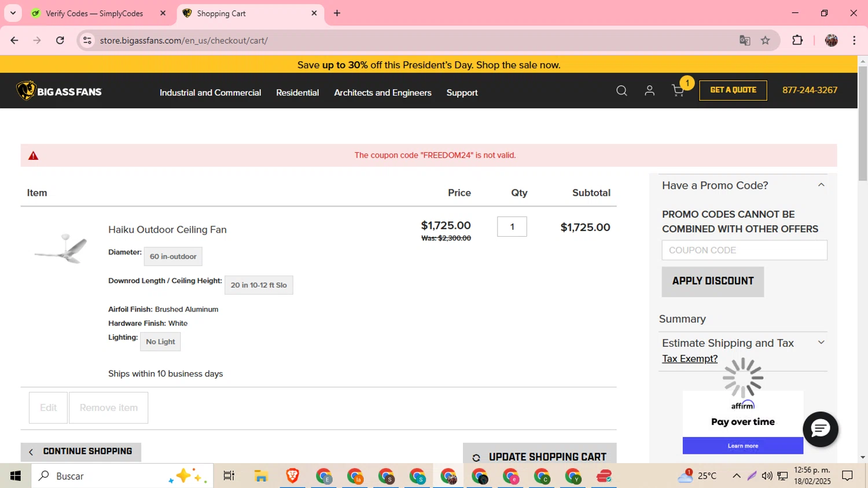Click the quantity input box

click(512, 226)
